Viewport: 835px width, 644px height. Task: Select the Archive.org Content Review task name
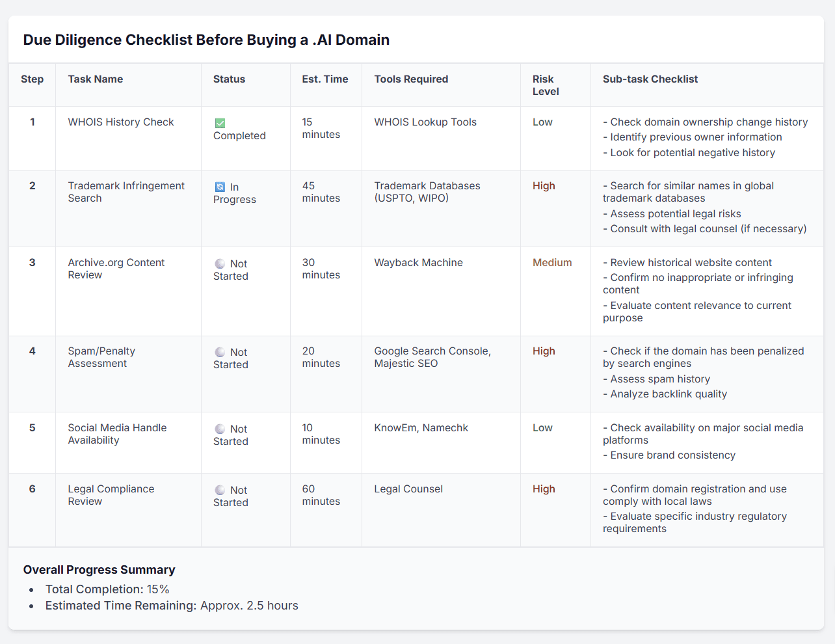[x=116, y=269]
